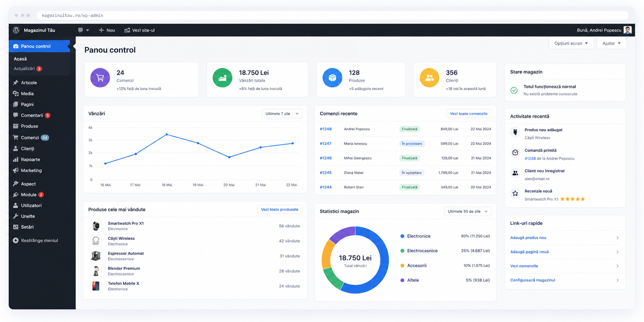The height and width of the screenshot is (322, 644).
Task: Click the Electronice blue legend dot
Action: click(x=402, y=236)
